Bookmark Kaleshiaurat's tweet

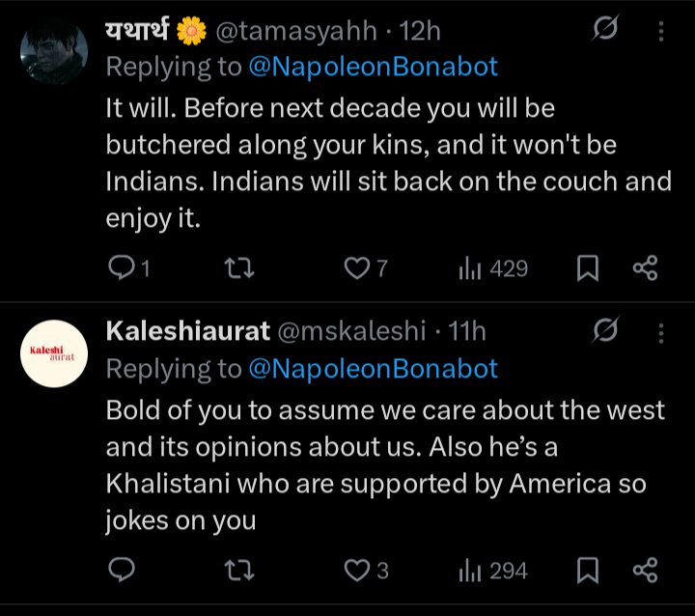click(x=588, y=571)
